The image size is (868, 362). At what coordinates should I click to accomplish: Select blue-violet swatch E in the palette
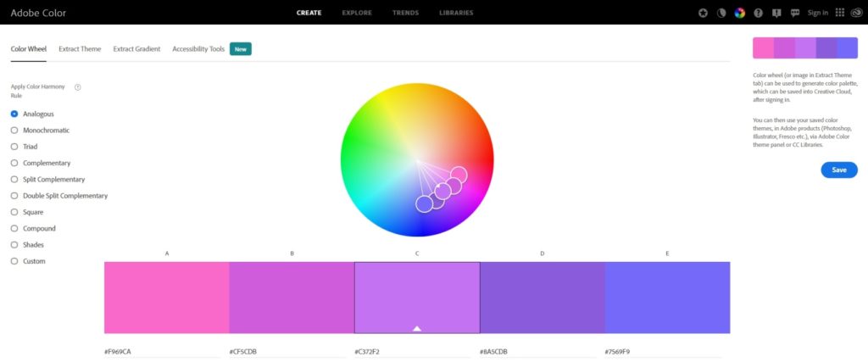tap(668, 298)
